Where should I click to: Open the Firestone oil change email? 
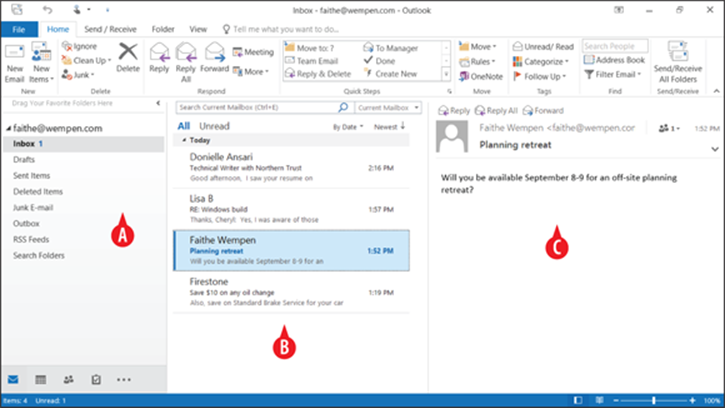291,292
